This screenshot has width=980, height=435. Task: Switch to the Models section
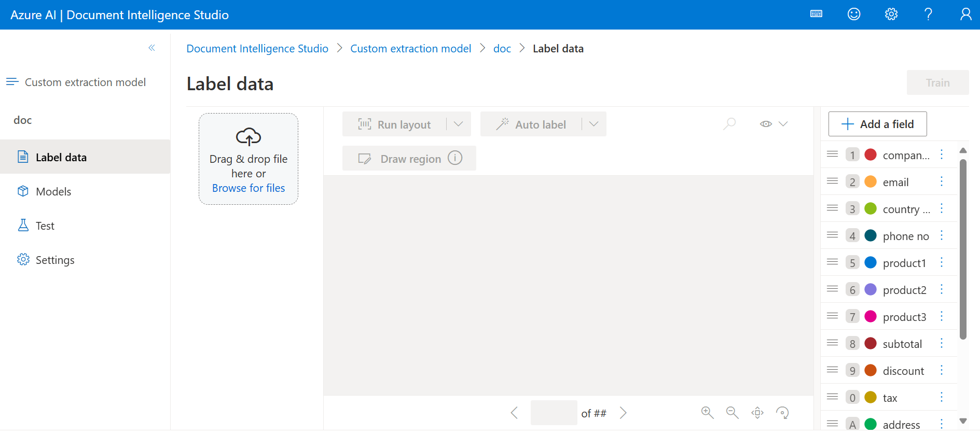85,191
